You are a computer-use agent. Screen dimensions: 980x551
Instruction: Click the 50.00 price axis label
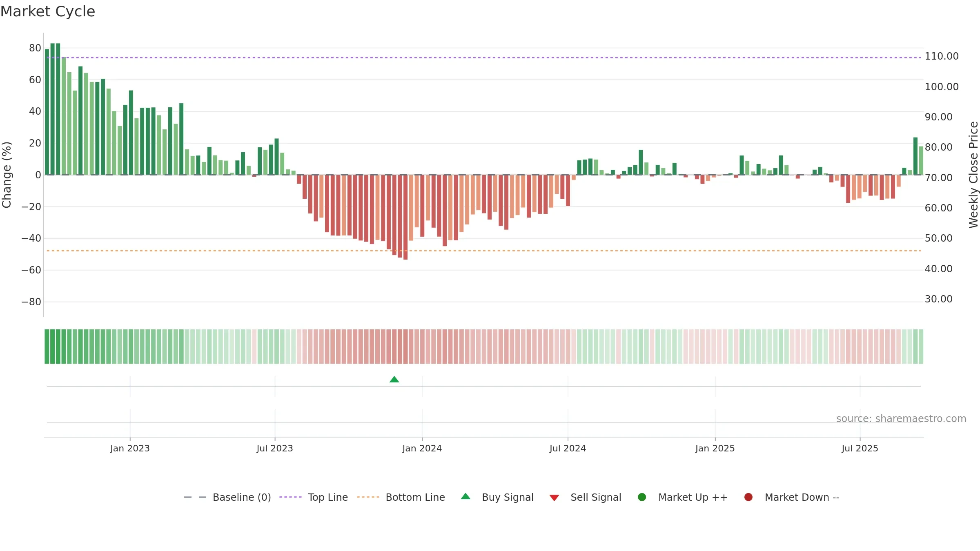coord(938,238)
